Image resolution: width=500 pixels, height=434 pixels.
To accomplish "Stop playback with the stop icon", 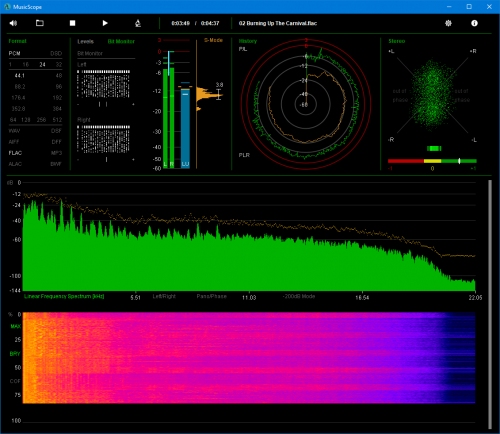I will [x=72, y=23].
